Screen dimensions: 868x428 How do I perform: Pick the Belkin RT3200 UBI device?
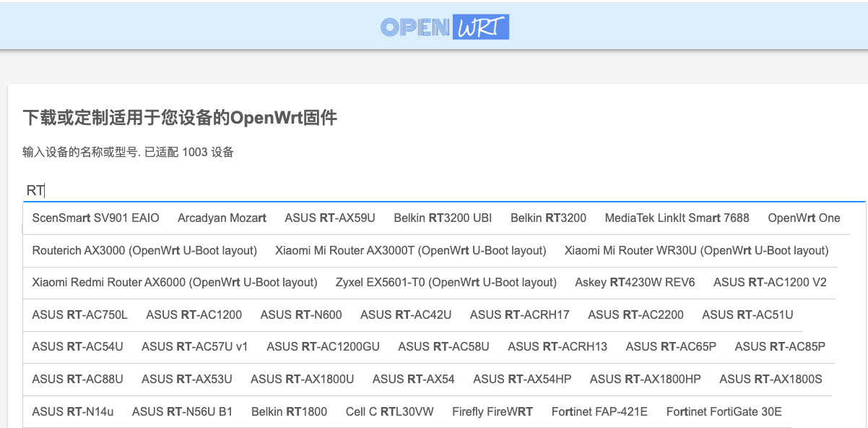[442, 218]
